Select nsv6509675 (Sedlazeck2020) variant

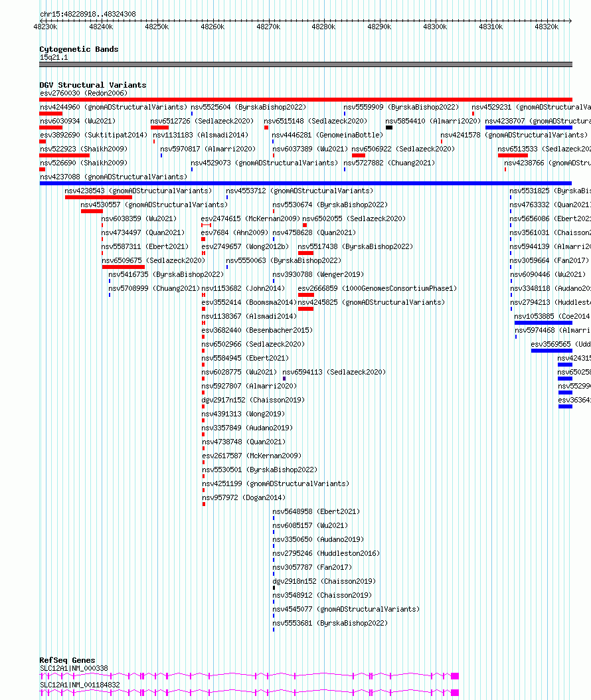153,260
